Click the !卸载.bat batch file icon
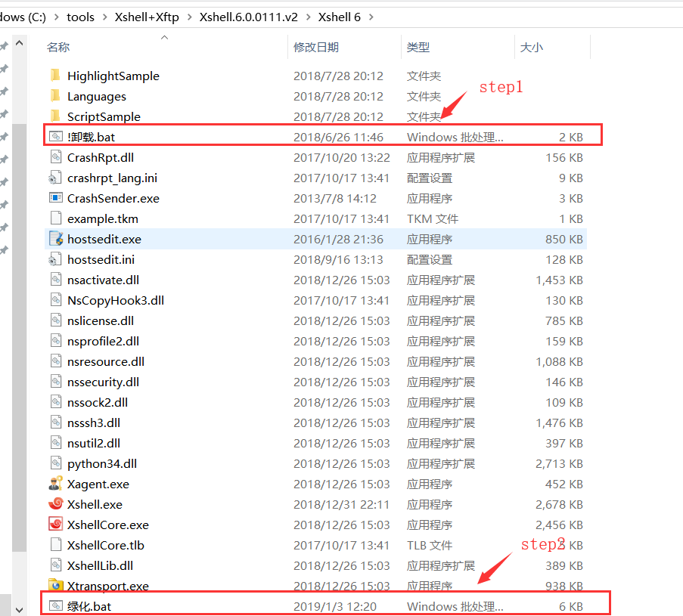 [x=55, y=137]
